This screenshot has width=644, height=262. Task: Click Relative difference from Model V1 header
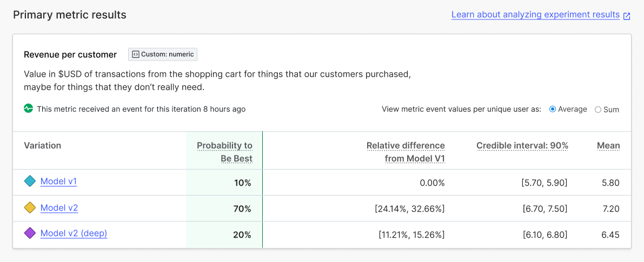click(406, 152)
